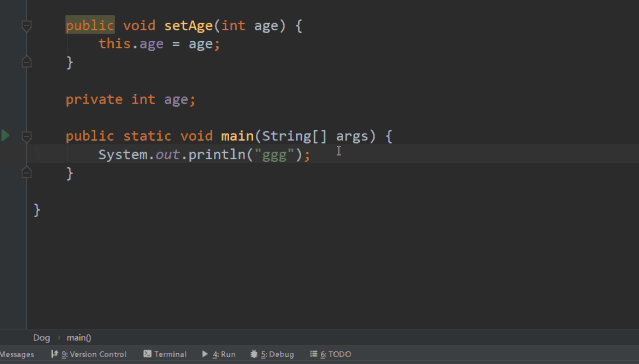Click 'System' in println statement
The height and width of the screenshot is (364, 639).
click(x=123, y=154)
